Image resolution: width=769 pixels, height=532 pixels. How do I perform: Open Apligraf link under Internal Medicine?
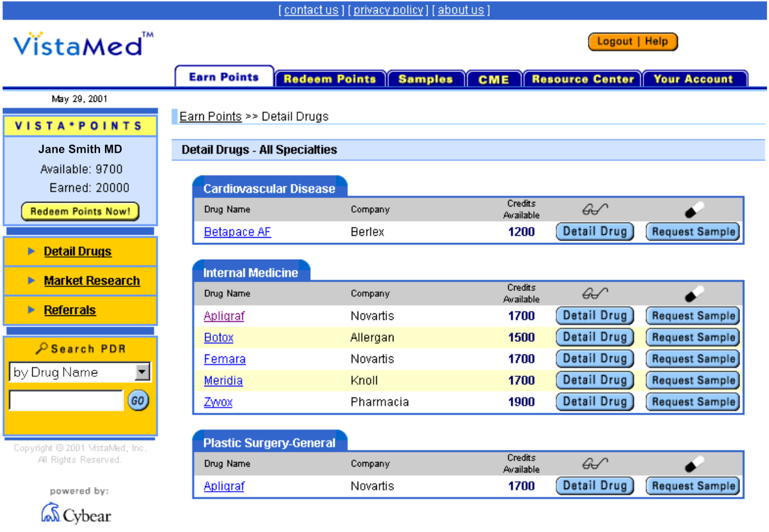point(224,316)
